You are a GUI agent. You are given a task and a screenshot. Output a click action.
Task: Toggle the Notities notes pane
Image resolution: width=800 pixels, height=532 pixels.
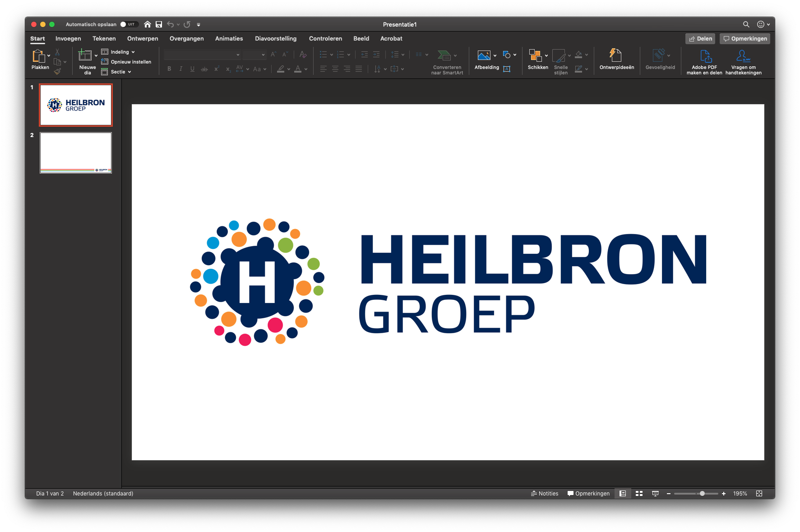point(545,494)
